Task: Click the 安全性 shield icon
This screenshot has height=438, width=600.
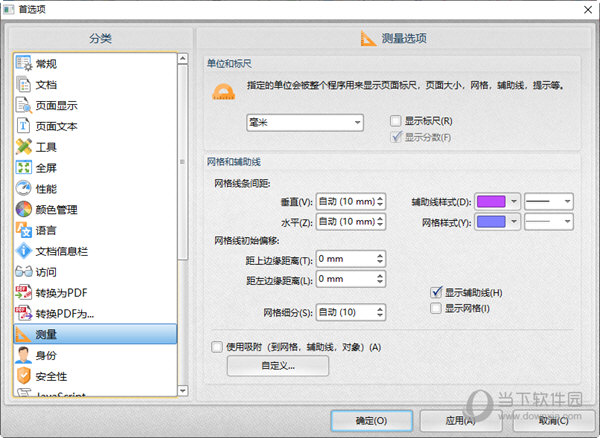Action: pyautogui.click(x=24, y=376)
